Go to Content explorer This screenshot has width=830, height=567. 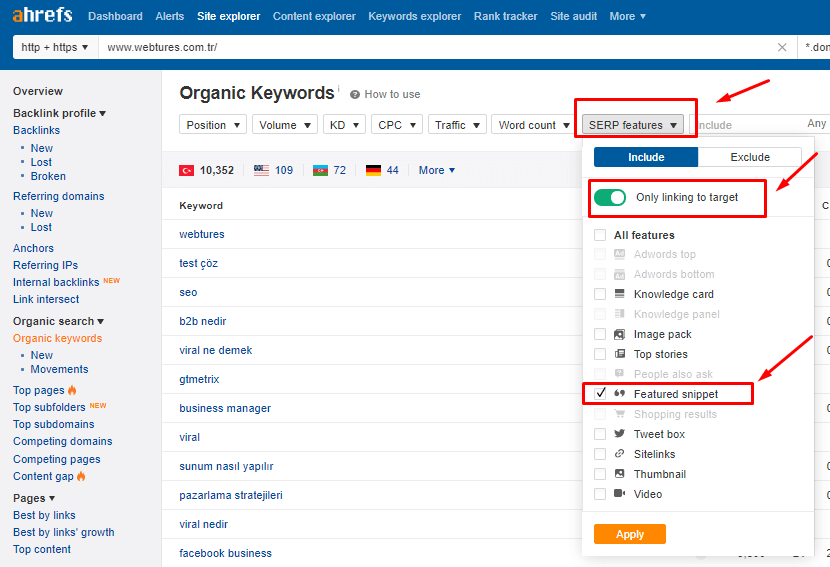click(314, 16)
